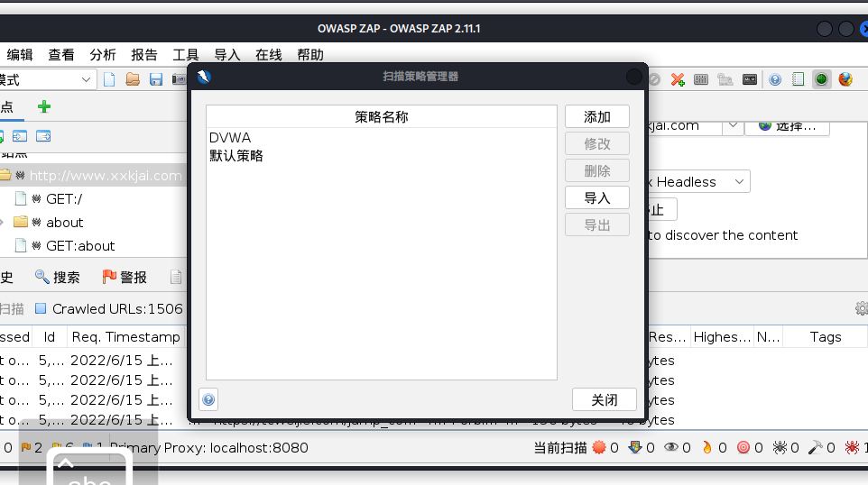
Task: Click the ZAP lightning icon in dialog title
Action: point(204,77)
